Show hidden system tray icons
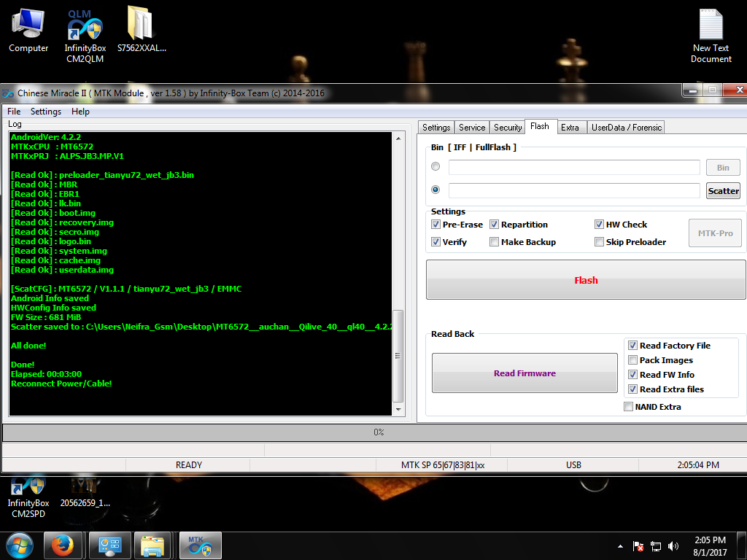This screenshot has height=560, width=747. pos(620,546)
